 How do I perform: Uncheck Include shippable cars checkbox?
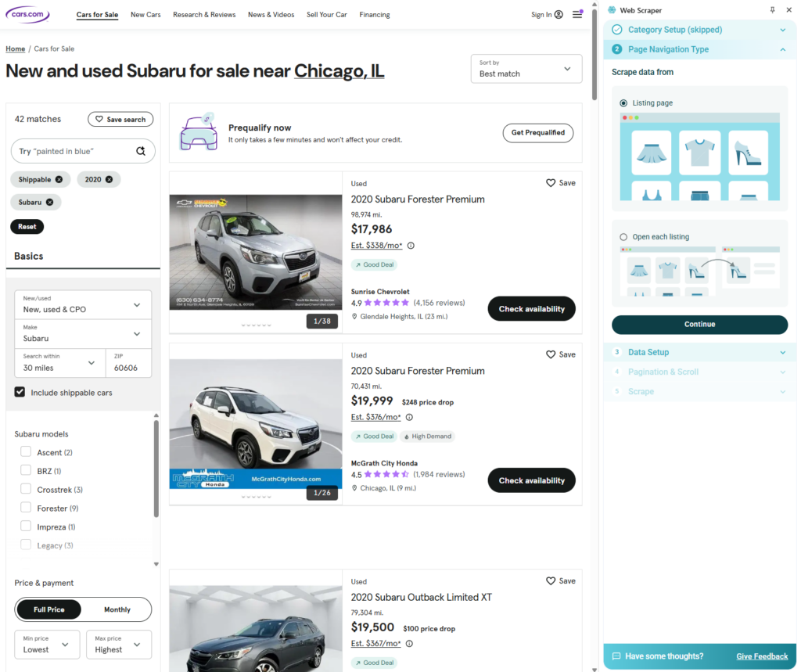pos(20,392)
